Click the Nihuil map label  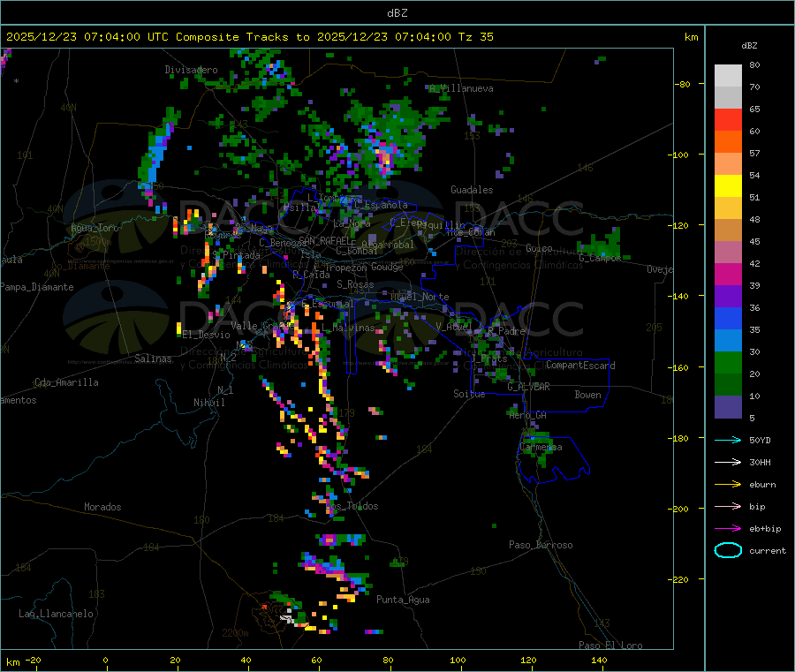click(x=208, y=403)
